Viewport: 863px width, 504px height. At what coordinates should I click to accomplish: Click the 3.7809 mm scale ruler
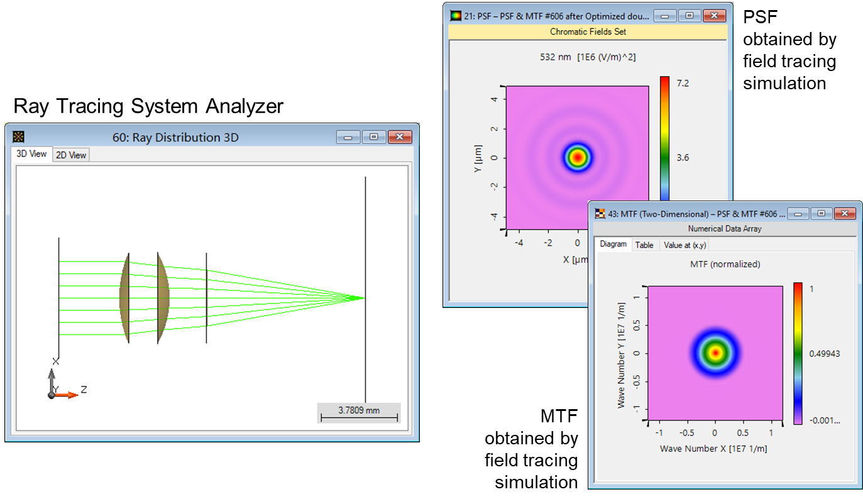click(x=360, y=414)
